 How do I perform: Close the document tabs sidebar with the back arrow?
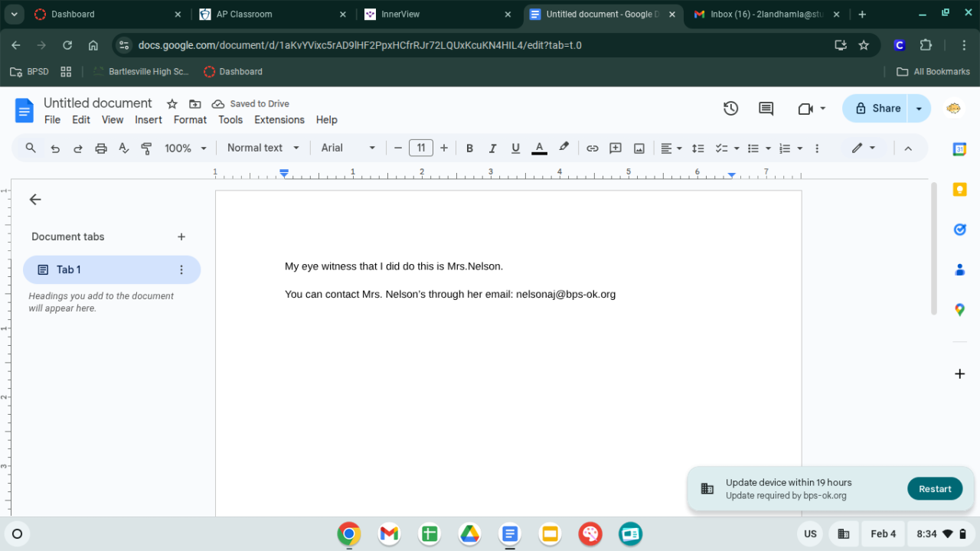click(35, 200)
